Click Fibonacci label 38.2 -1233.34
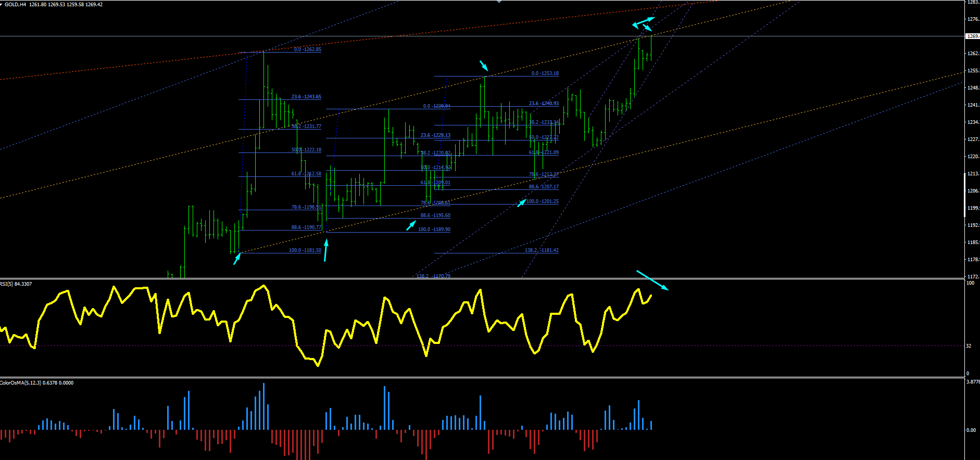The height and width of the screenshot is (460, 980). (544, 122)
